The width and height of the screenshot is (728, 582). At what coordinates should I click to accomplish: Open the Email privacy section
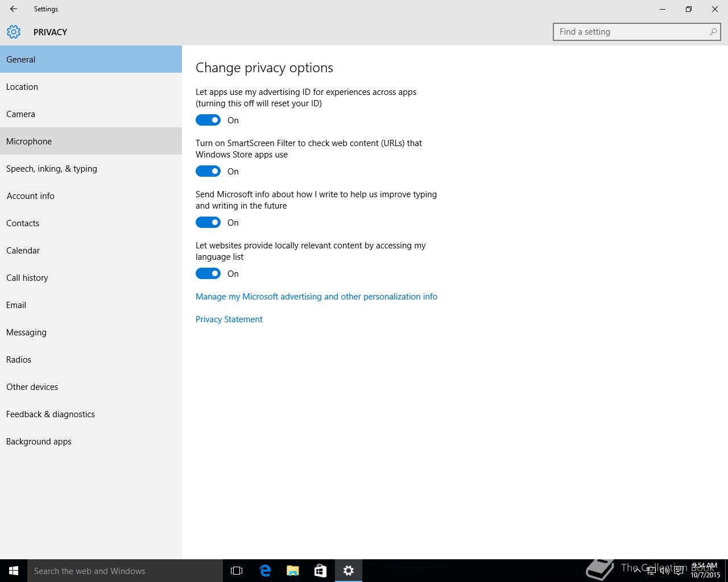pyautogui.click(x=91, y=305)
